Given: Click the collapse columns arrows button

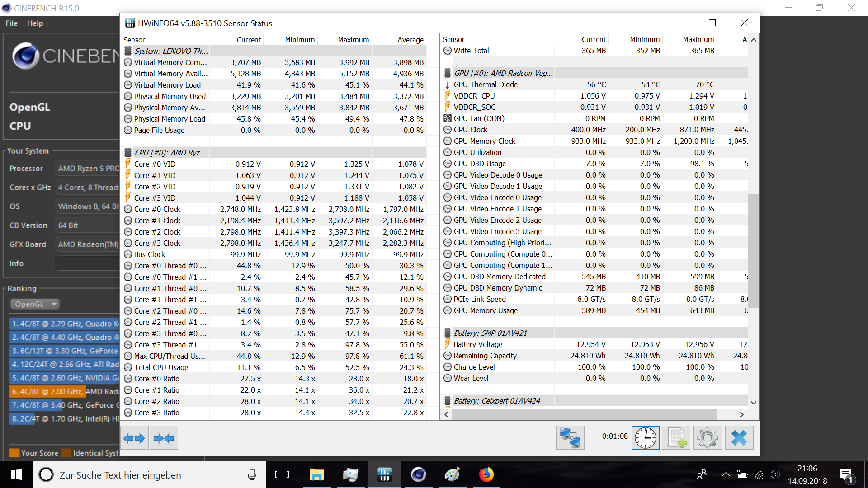Looking at the screenshot, I should [x=164, y=438].
